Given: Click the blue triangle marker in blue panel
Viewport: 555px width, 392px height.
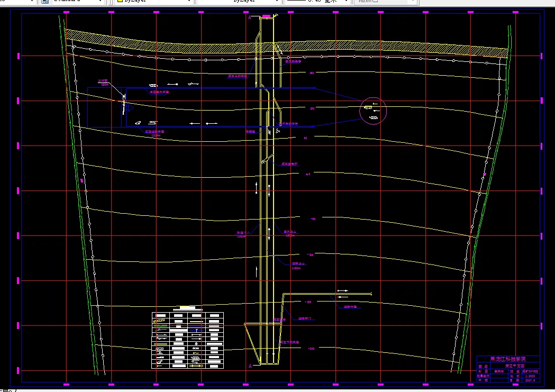Looking at the screenshot, I should click(130, 107).
